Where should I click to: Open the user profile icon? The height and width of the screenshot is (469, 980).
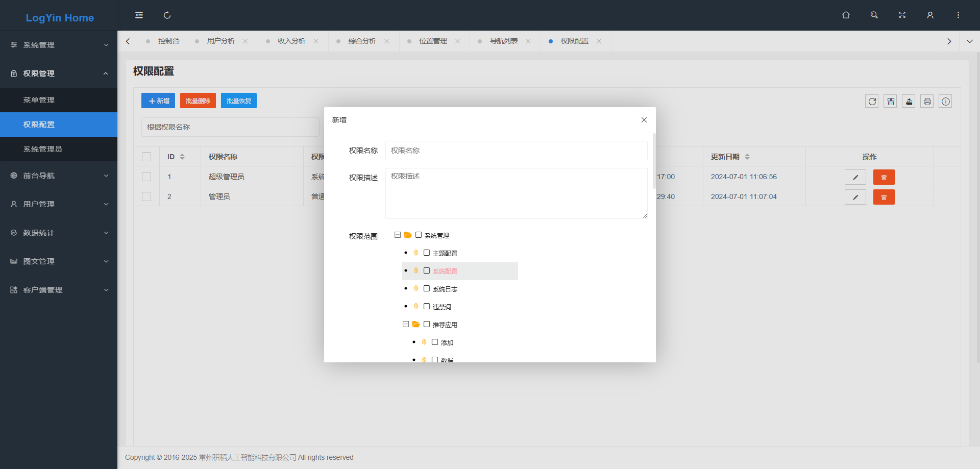point(930,15)
